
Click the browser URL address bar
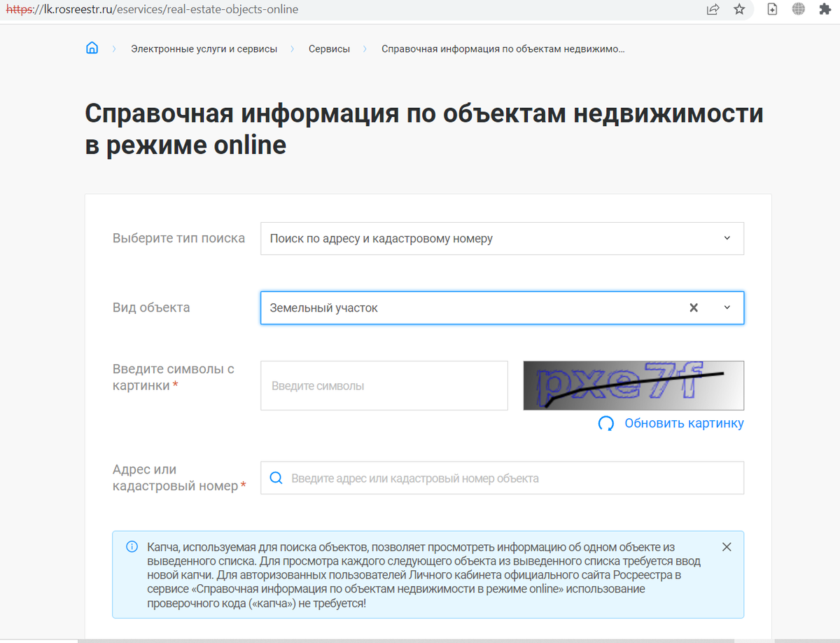[x=350, y=10]
